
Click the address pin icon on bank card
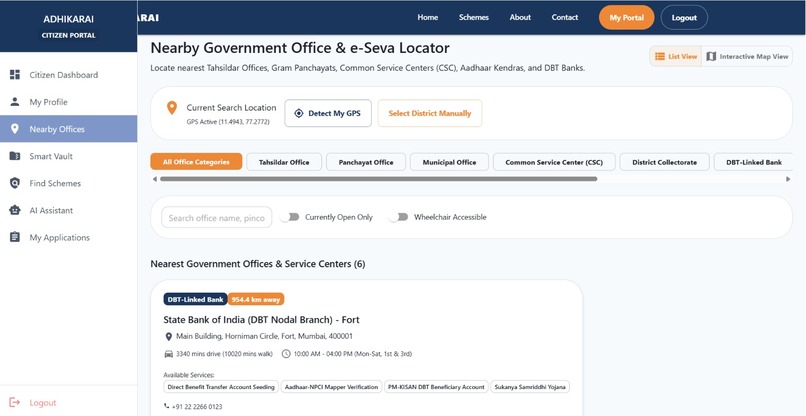pos(168,337)
